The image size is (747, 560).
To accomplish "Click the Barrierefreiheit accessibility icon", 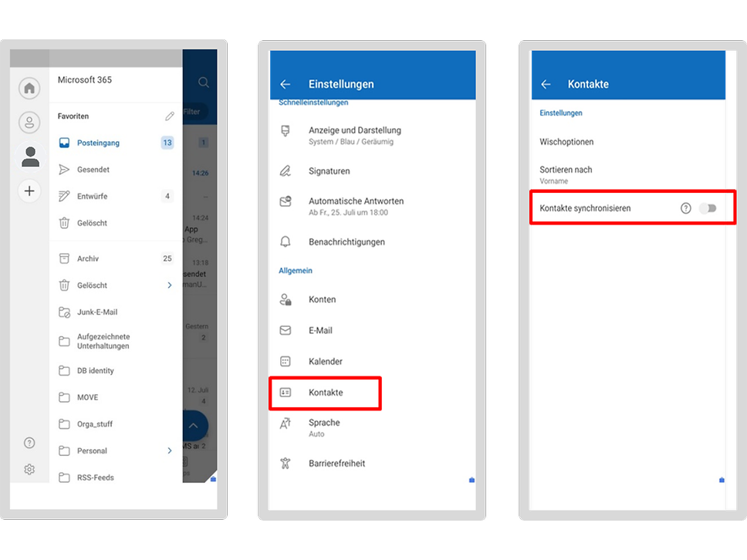I will pyautogui.click(x=286, y=464).
